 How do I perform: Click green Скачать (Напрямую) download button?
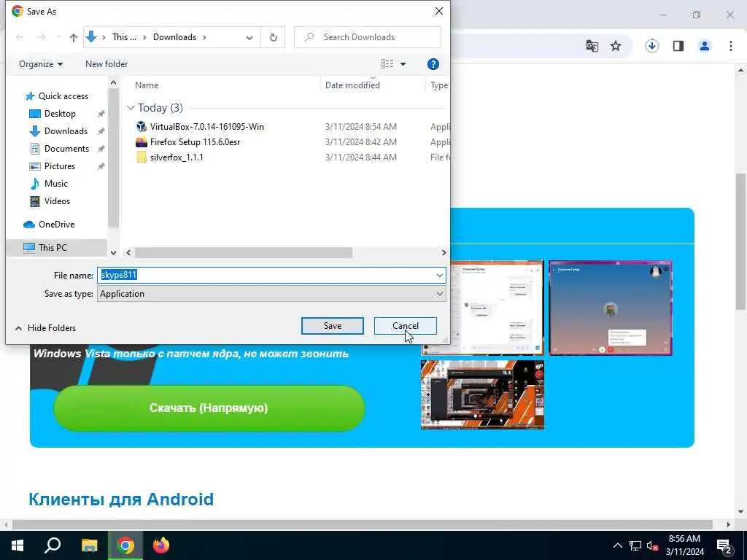[x=209, y=408]
